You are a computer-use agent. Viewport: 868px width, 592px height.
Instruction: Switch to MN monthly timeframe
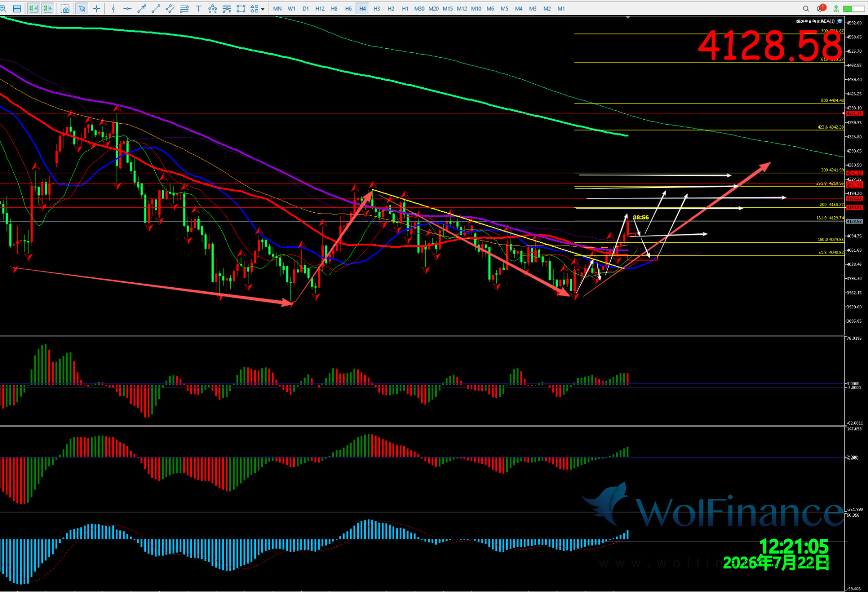point(278,8)
